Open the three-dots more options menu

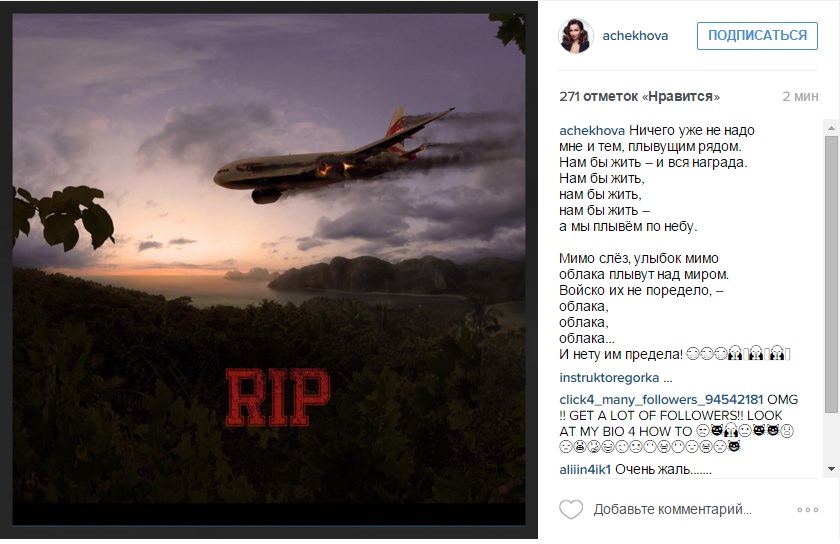(807, 510)
